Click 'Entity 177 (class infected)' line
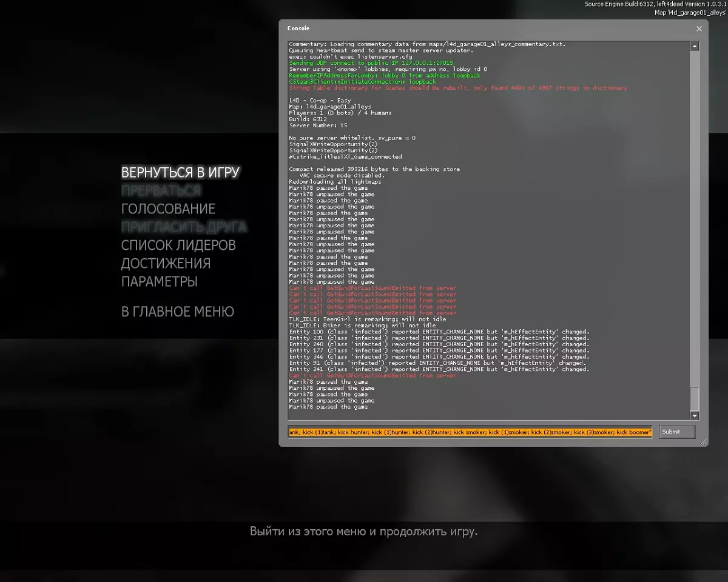 [439, 350]
